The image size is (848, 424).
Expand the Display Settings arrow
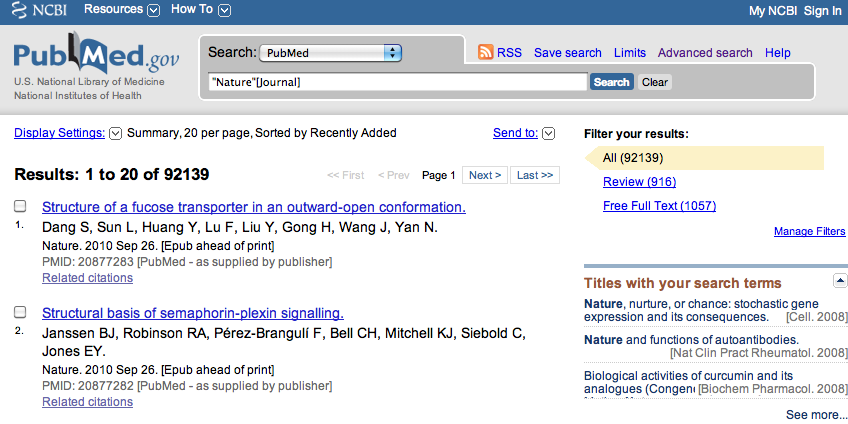[x=115, y=134]
